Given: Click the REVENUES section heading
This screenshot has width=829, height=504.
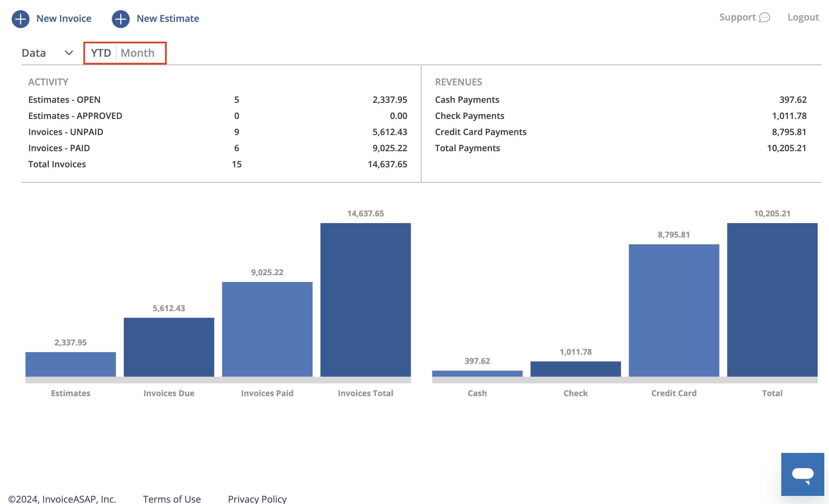Looking at the screenshot, I should (458, 82).
